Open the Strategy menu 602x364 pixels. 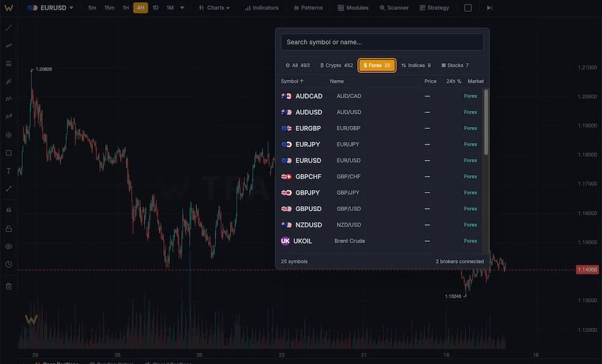434,8
